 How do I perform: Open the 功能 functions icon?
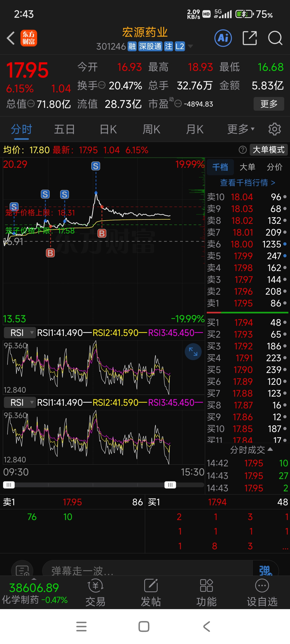[206, 592]
